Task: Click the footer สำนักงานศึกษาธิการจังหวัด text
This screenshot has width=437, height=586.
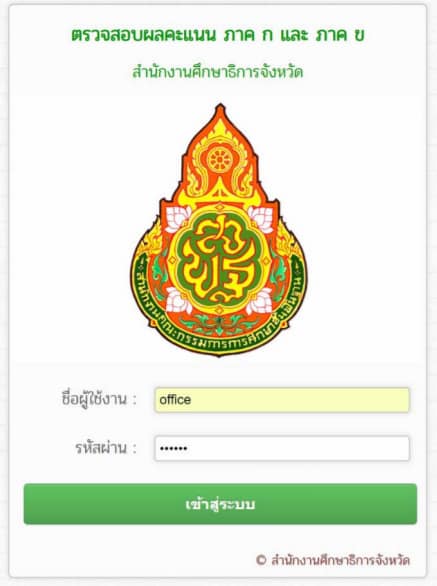Action: (x=340, y=560)
